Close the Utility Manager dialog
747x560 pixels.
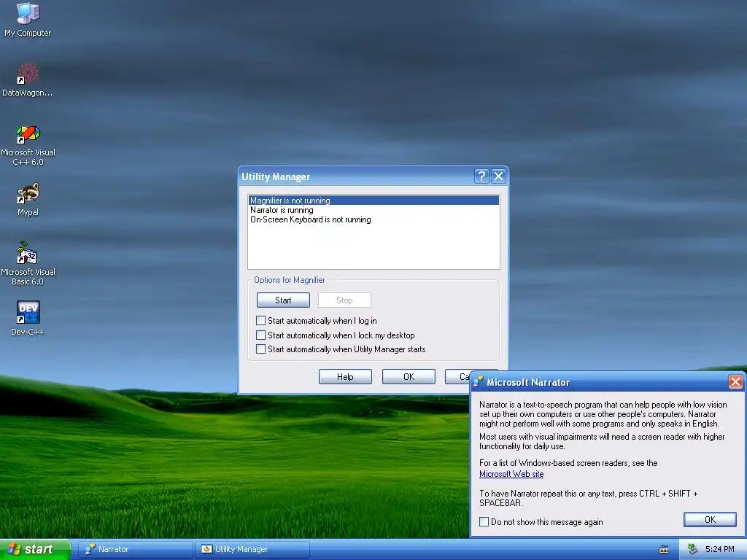(498, 176)
